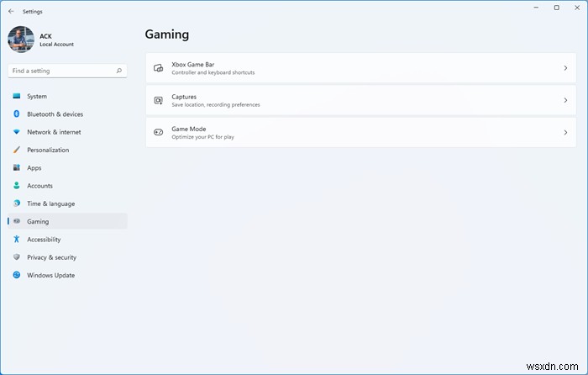Click the ACK account name
Screen dimensions: 588x375
45,36
